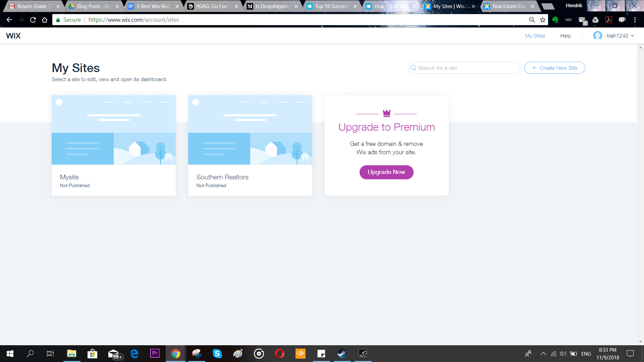Reload the page with the refresh icon
Screen dimensions: 644x362
[x=33, y=20]
